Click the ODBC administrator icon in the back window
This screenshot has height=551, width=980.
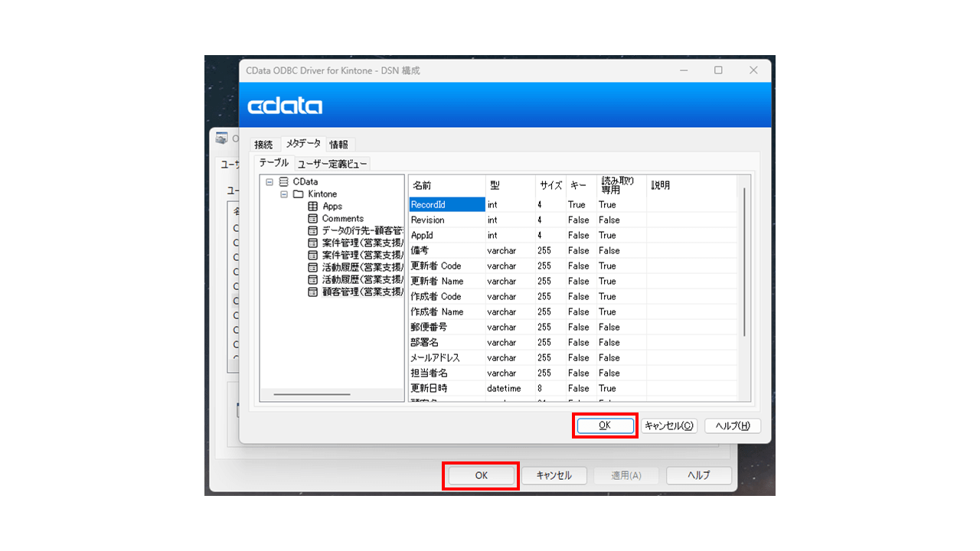coord(222,139)
